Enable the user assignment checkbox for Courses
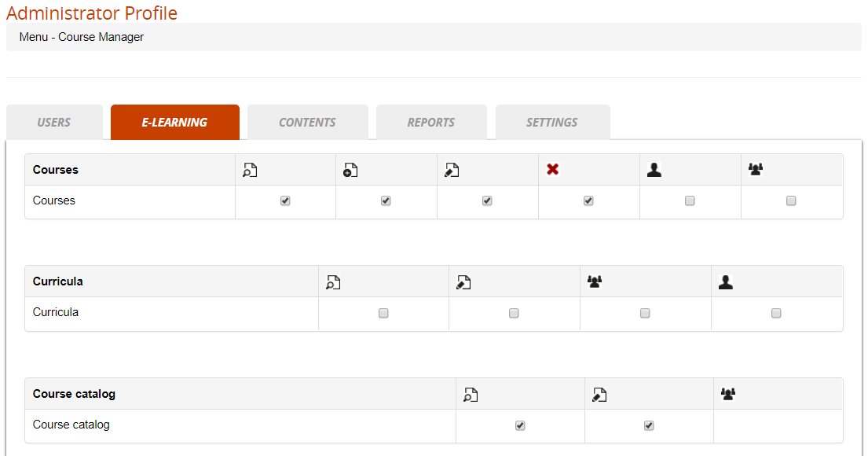This screenshot has height=456, width=868. click(690, 200)
